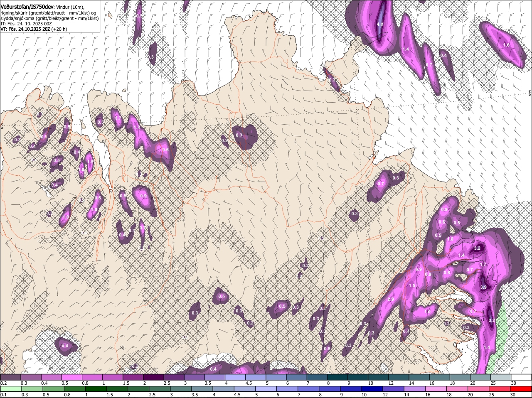This screenshot has width=532, height=398.
Task: Pick the purple scale swatch for 1–1.5
Action: [113, 377]
